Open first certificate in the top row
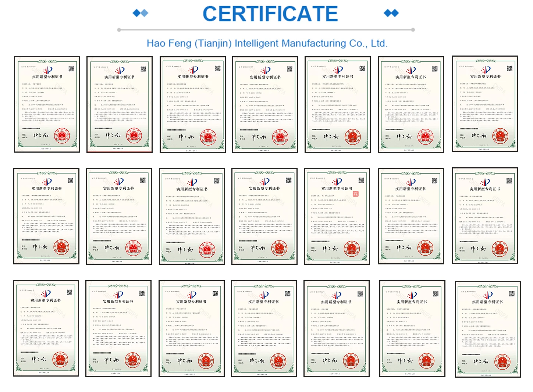Screen dimensions: 533x392 (47, 104)
